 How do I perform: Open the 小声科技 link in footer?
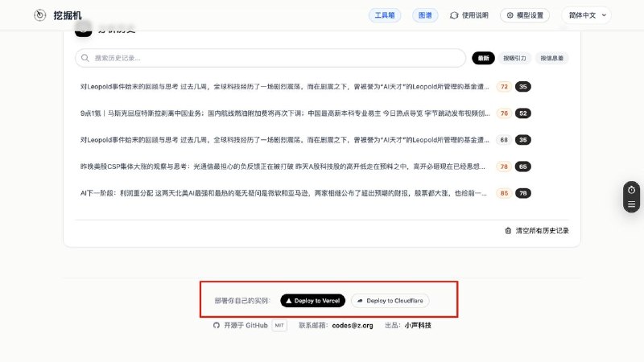click(x=418, y=326)
